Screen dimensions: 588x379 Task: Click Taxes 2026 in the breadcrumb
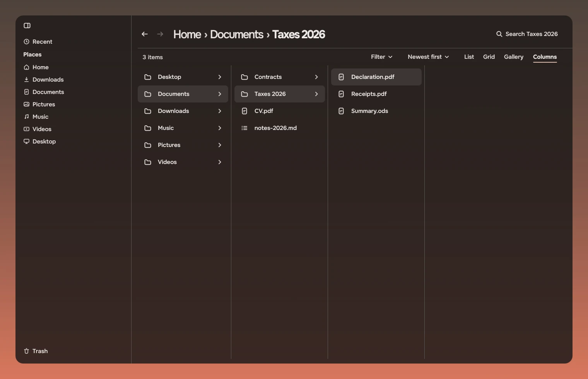tap(299, 34)
